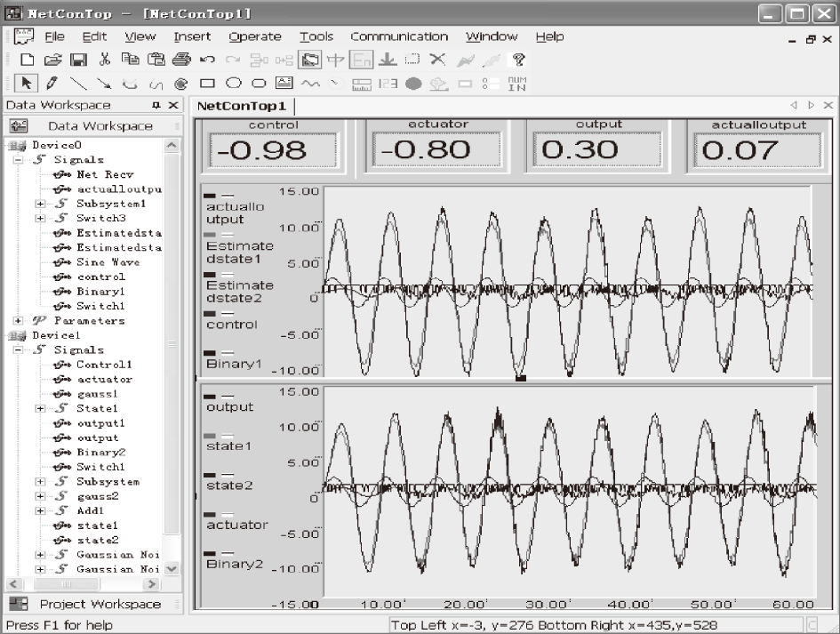Select the rounded rectangle tool
The height and width of the screenshot is (634, 840).
click(259, 83)
